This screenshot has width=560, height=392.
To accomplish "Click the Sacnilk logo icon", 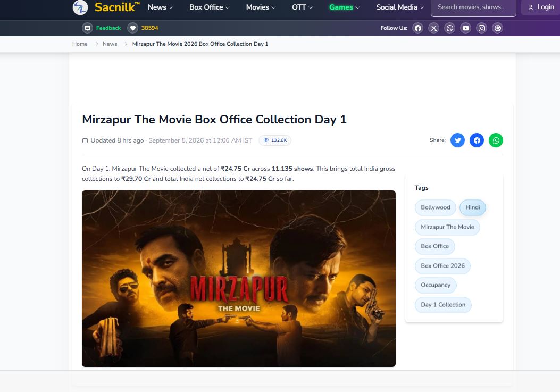I will click(x=80, y=7).
